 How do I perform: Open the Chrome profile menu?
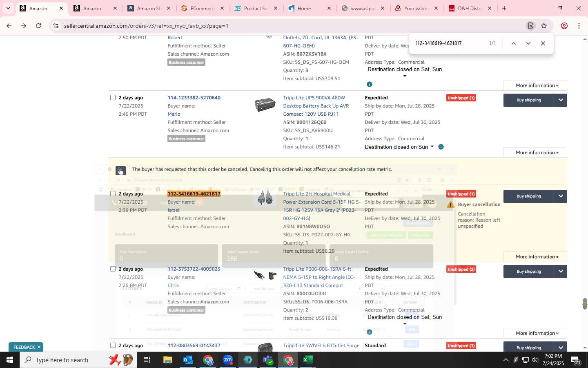(564, 26)
